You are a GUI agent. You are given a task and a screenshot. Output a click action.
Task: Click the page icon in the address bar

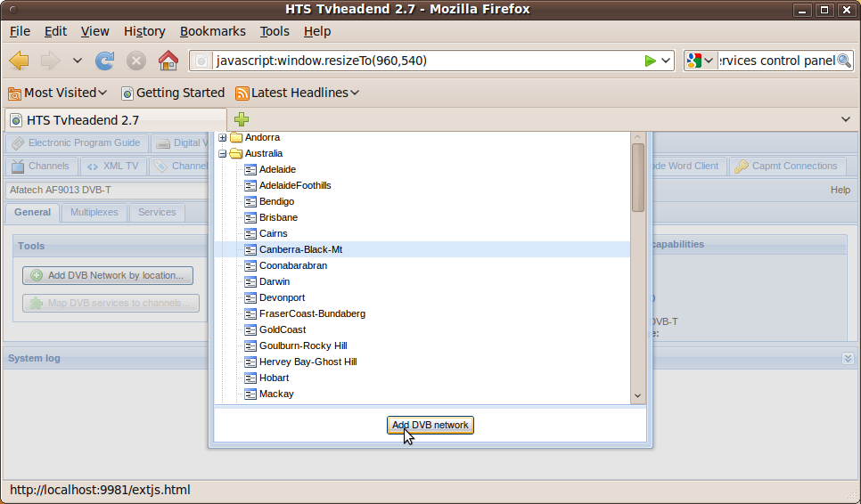(x=201, y=61)
